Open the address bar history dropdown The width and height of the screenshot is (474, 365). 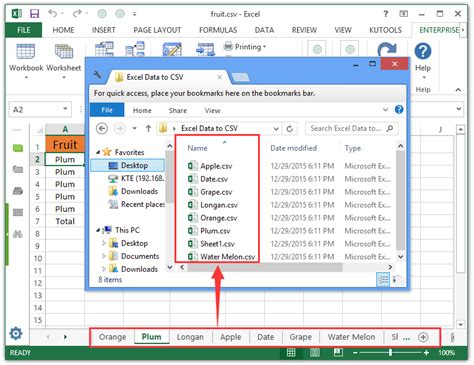276,129
